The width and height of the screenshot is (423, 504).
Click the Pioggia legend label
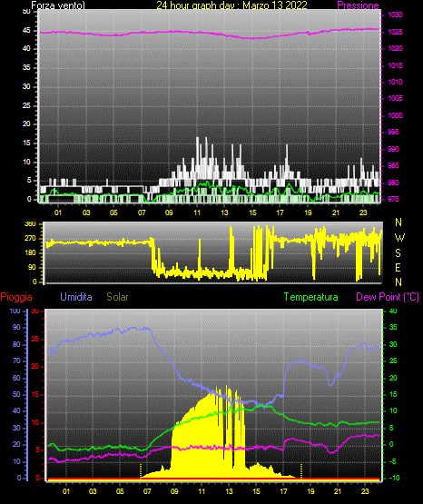[16, 297]
